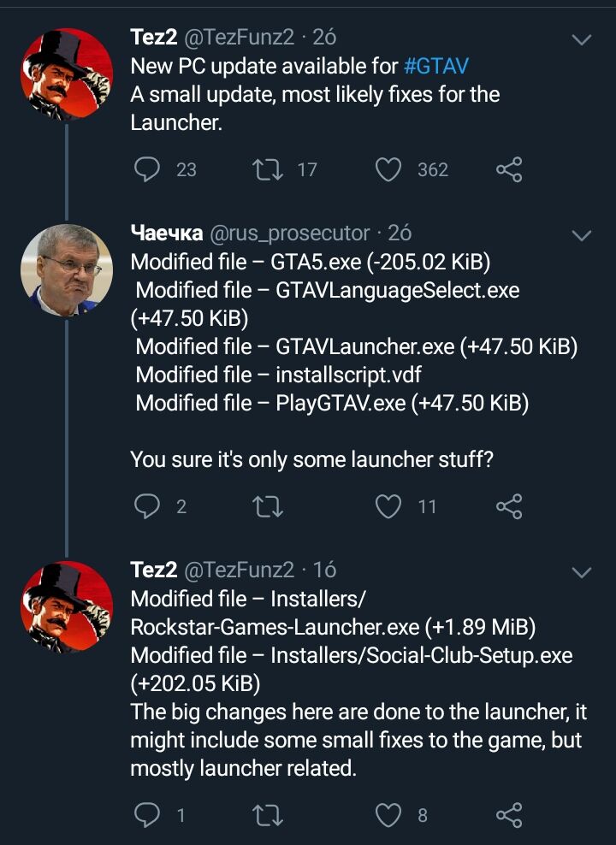
Task: Reply to Tez2's GTAV update tweet
Action: (148, 169)
